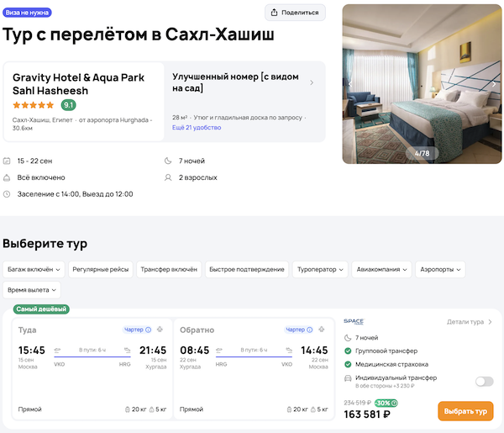Show the next hotel photo arrow
This screenshot has width=504, height=433.
[494, 84]
